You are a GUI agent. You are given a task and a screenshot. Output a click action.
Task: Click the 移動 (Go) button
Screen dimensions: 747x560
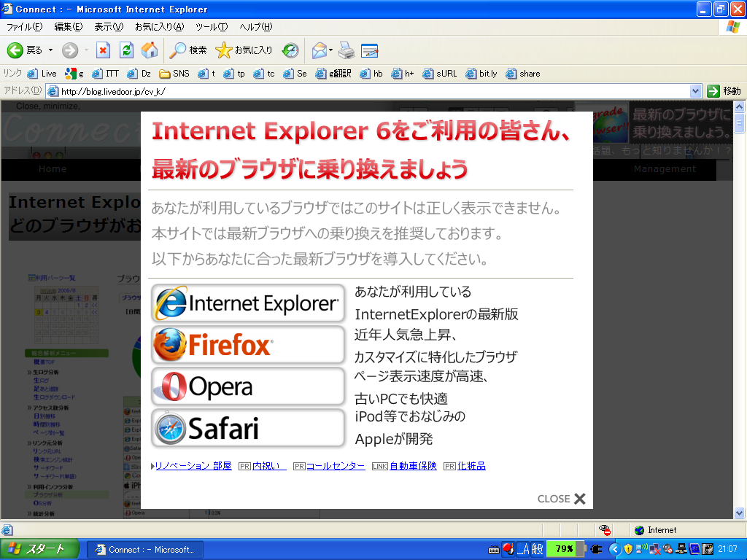click(x=724, y=91)
